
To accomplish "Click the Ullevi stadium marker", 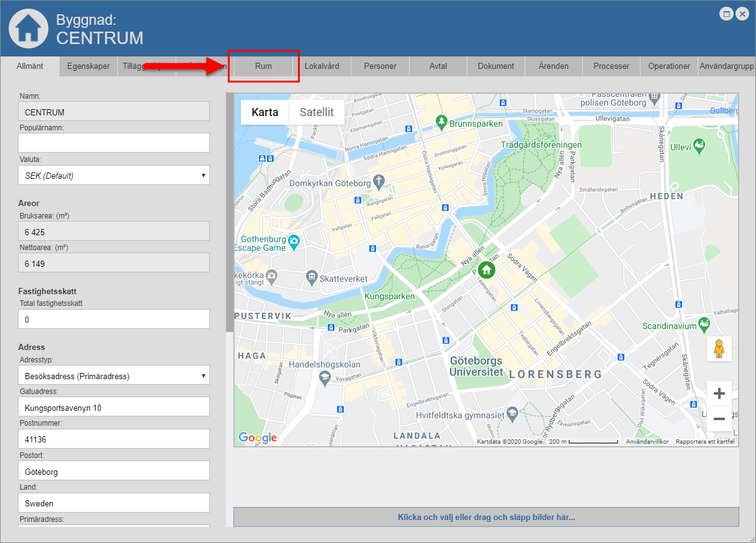I will pos(700,145).
